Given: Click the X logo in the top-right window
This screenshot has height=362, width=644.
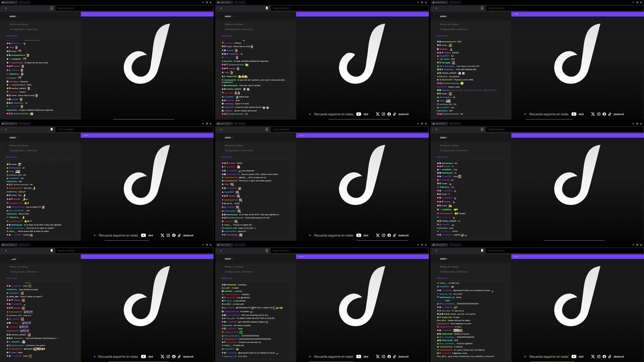Looking at the screenshot, I should [593, 114].
